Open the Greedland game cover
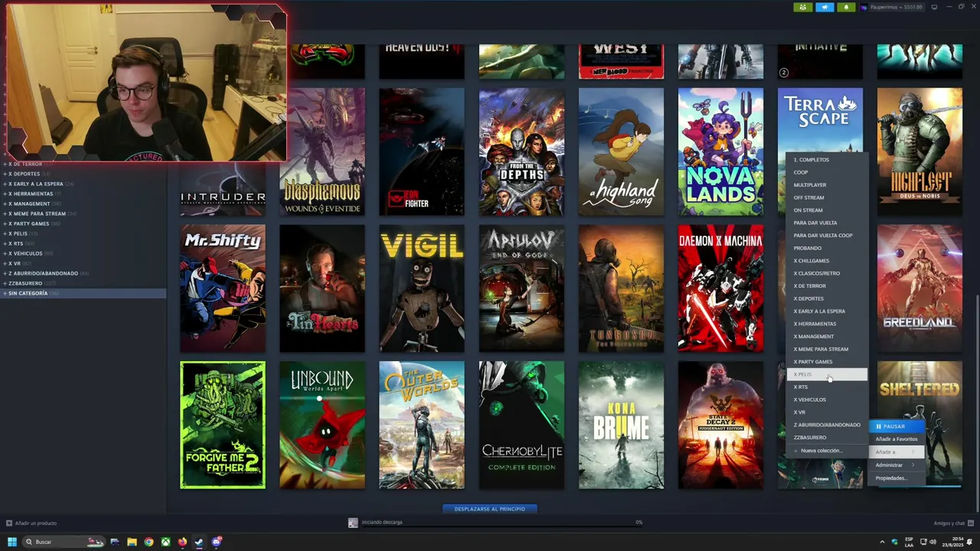This screenshot has width=980, height=551. tap(920, 289)
